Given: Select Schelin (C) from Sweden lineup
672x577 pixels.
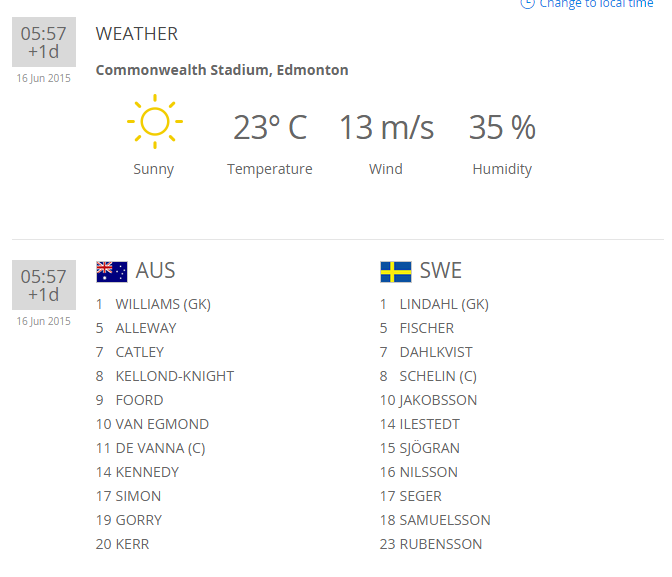Looking at the screenshot, I should (x=438, y=376).
